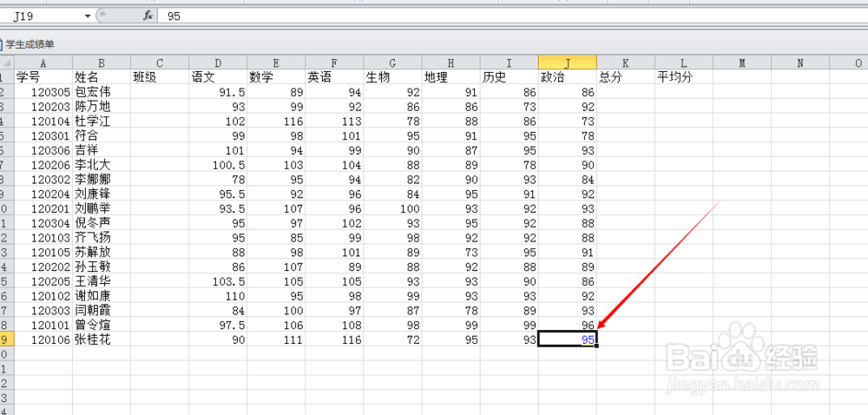Select the name cell 刘康锋
Screen dimensions: 868x415
[102, 194]
